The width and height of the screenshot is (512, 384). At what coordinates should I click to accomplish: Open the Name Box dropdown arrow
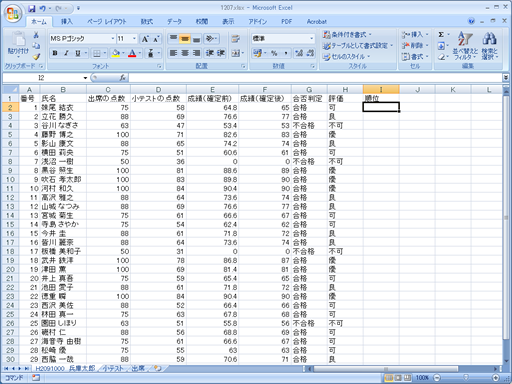coord(85,78)
